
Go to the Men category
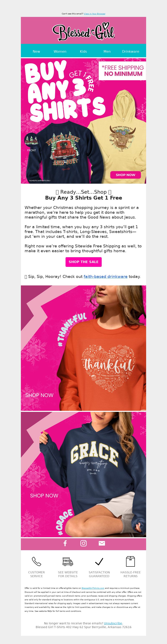[x=107, y=51]
